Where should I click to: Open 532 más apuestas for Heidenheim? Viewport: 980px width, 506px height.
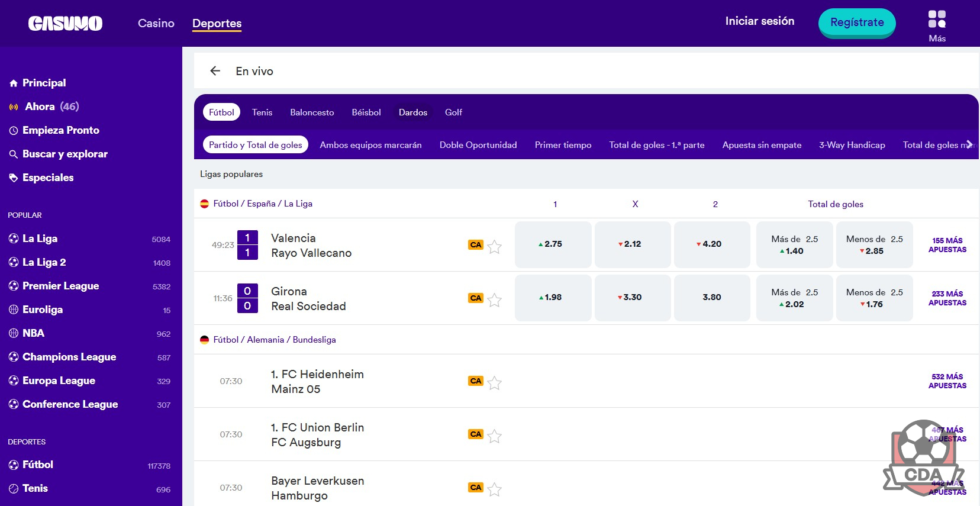pos(947,381)
